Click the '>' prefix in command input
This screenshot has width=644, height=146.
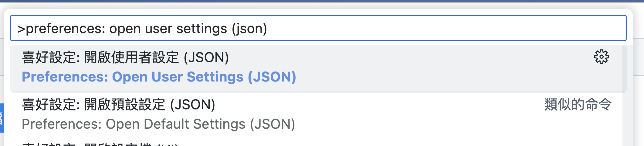pos(21,29)
